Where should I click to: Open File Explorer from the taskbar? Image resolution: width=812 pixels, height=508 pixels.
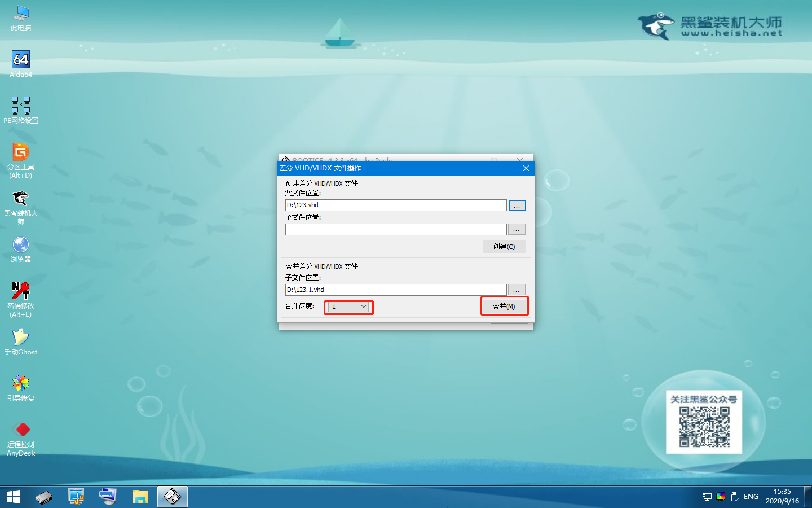[x=140, y=497]
